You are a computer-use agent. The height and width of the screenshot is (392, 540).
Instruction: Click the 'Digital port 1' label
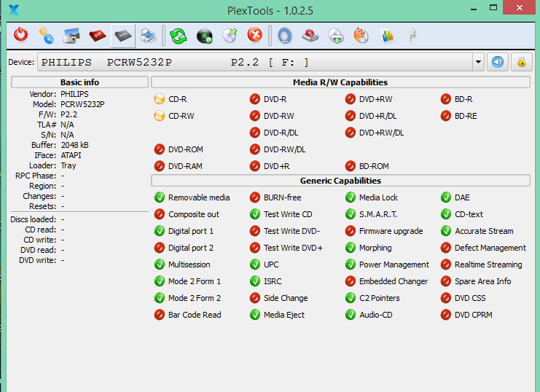tap(191, 231)
